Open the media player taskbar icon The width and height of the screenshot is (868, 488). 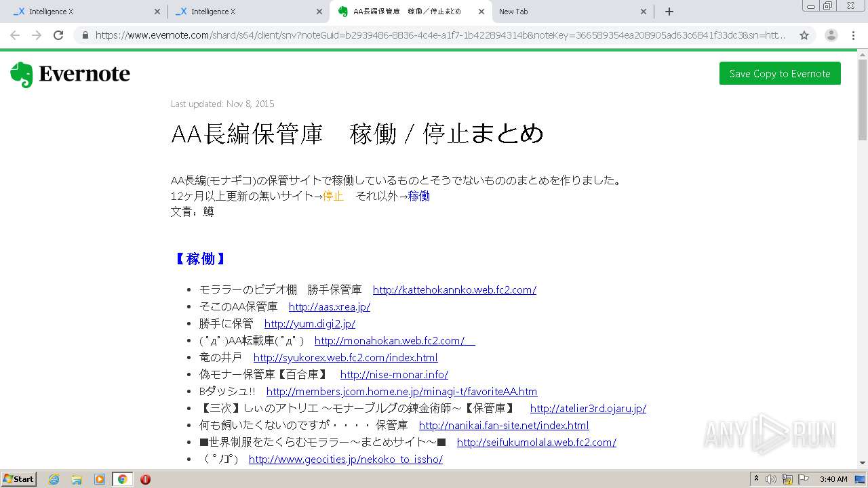click(100, 479)
